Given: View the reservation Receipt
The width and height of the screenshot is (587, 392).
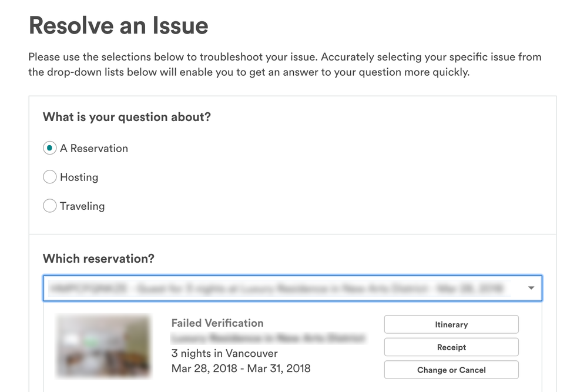Looking at the screenshot, I should coord(451,347).
